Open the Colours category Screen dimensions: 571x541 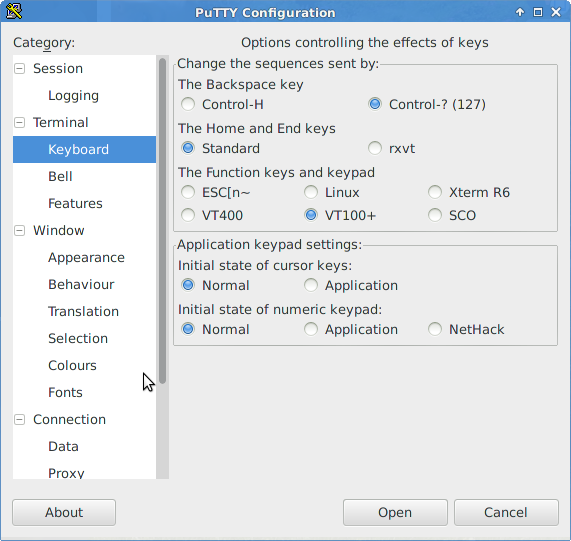pos(72,365)
